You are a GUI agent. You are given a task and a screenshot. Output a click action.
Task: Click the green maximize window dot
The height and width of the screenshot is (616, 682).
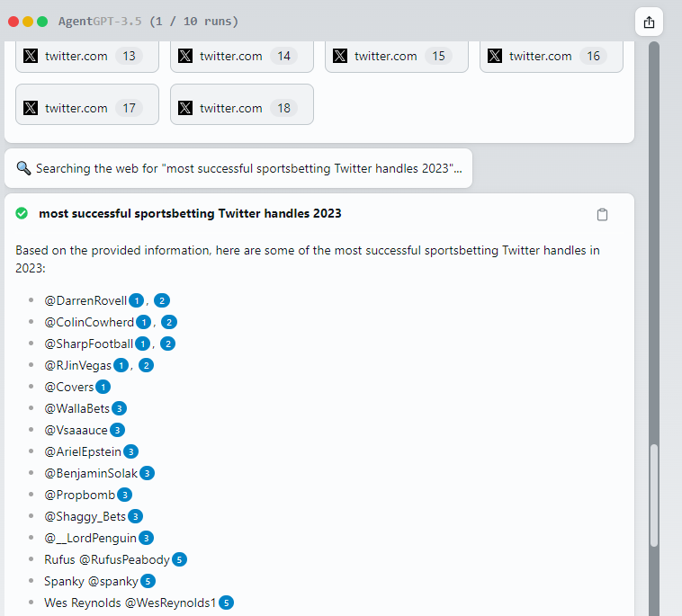coord(42,22)
